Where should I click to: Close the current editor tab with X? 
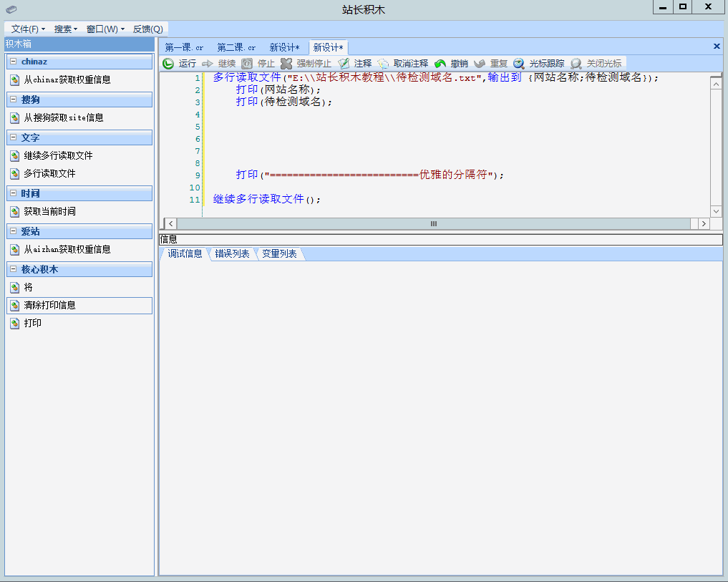pos(717,47)
